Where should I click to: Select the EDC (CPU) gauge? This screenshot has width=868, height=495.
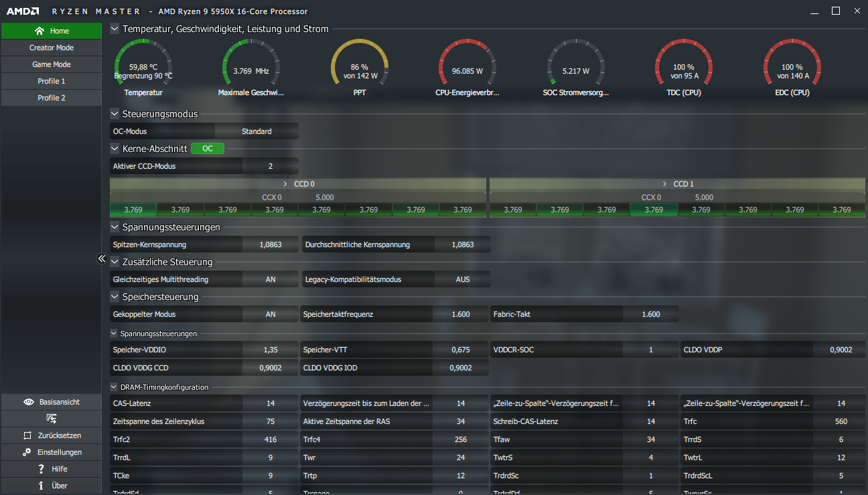tap(793, 68)
